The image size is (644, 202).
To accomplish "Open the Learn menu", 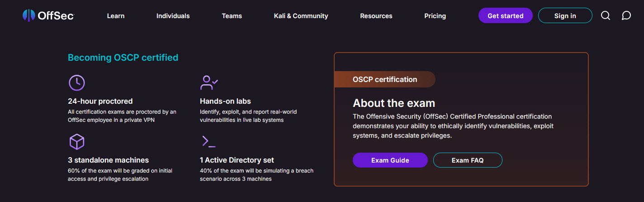I will tap(116, 15).
